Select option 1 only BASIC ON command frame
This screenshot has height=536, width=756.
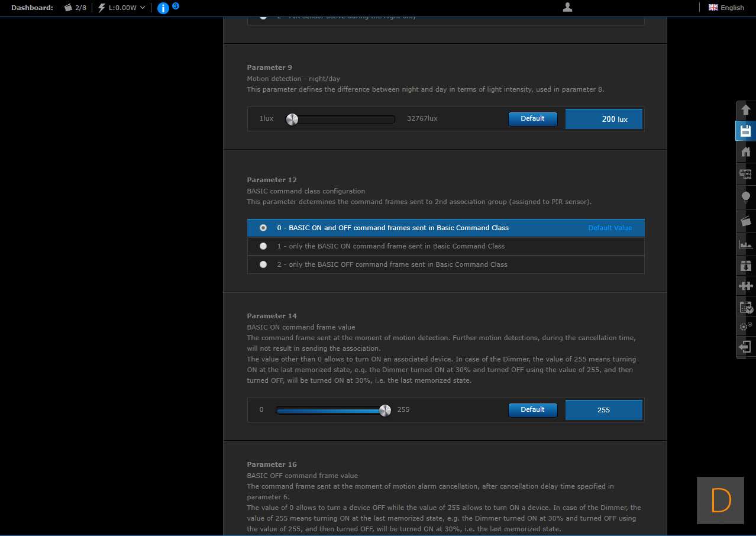point(263,246)
